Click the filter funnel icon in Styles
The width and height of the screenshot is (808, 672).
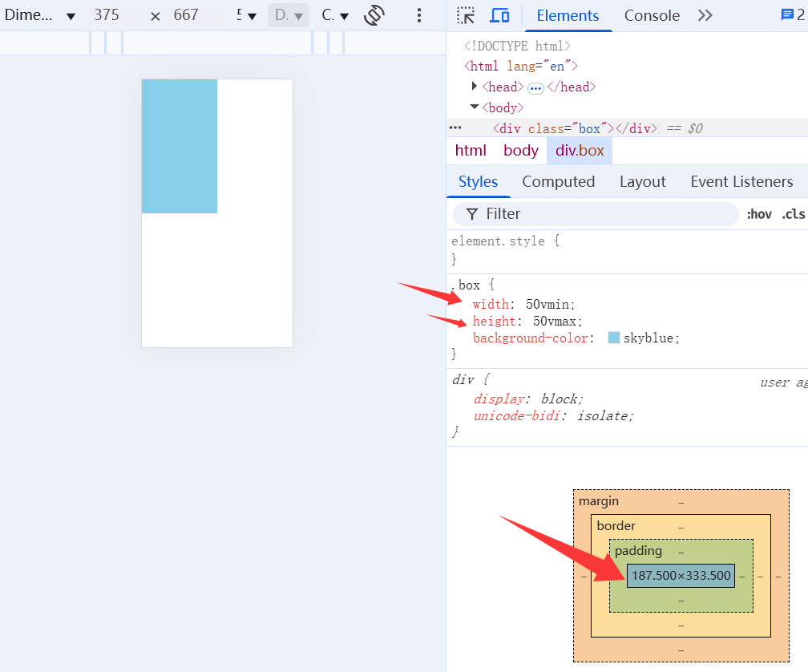click(472, 214)
